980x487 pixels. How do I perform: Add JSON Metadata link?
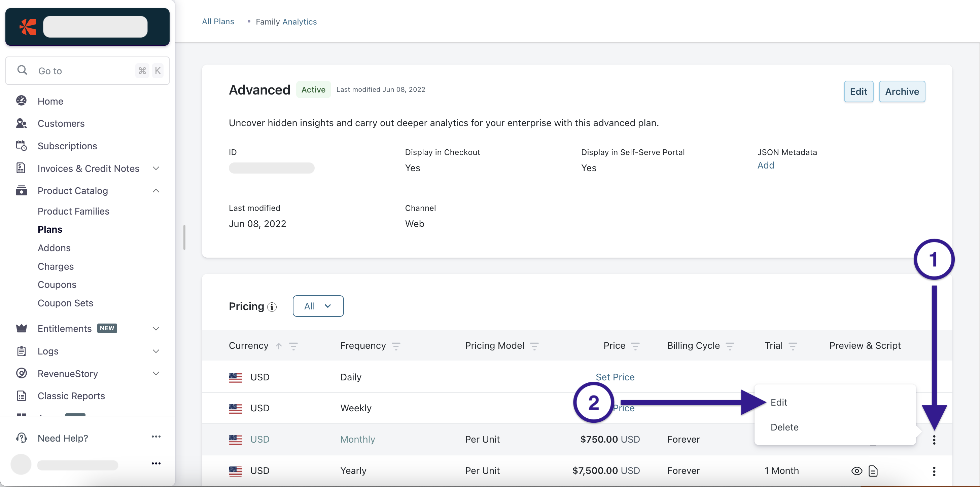pos(766,165)
